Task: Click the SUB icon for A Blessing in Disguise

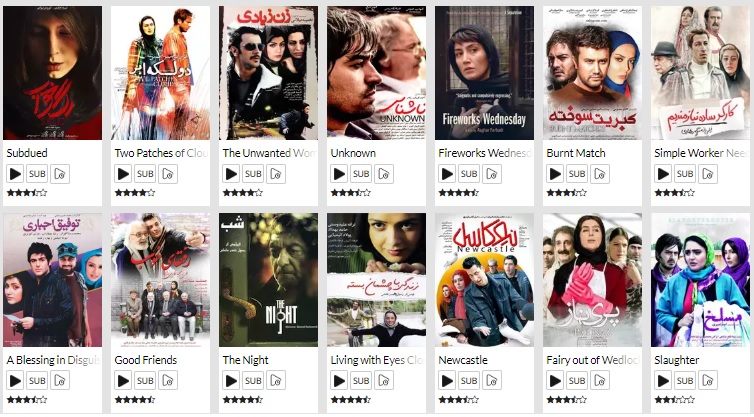Action: coord(37,380)
